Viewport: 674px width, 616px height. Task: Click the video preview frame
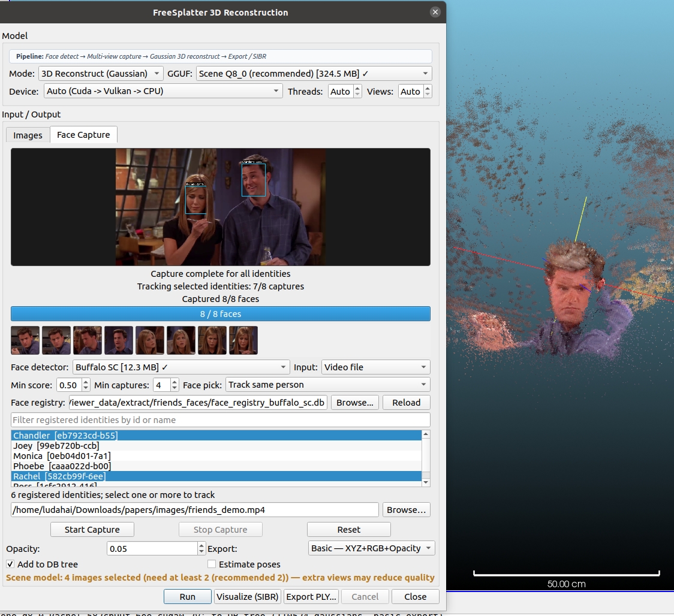[221, 207]
